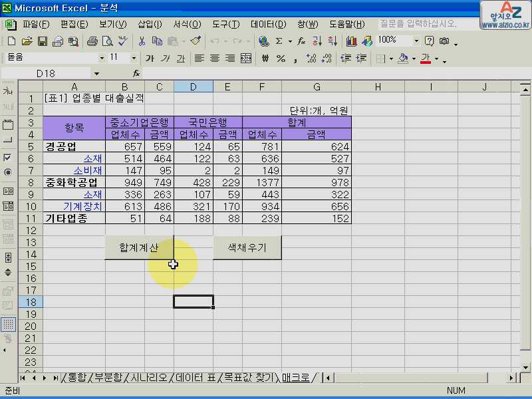532x399 pixels.
Task: Apply Merge and Center to cells
Action: [x=246, y=59]
